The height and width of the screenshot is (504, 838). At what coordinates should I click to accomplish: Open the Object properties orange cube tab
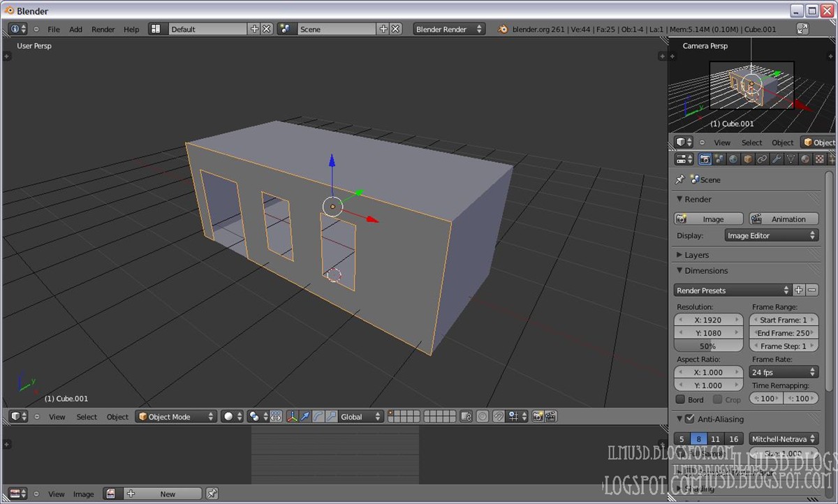point(748,159)
